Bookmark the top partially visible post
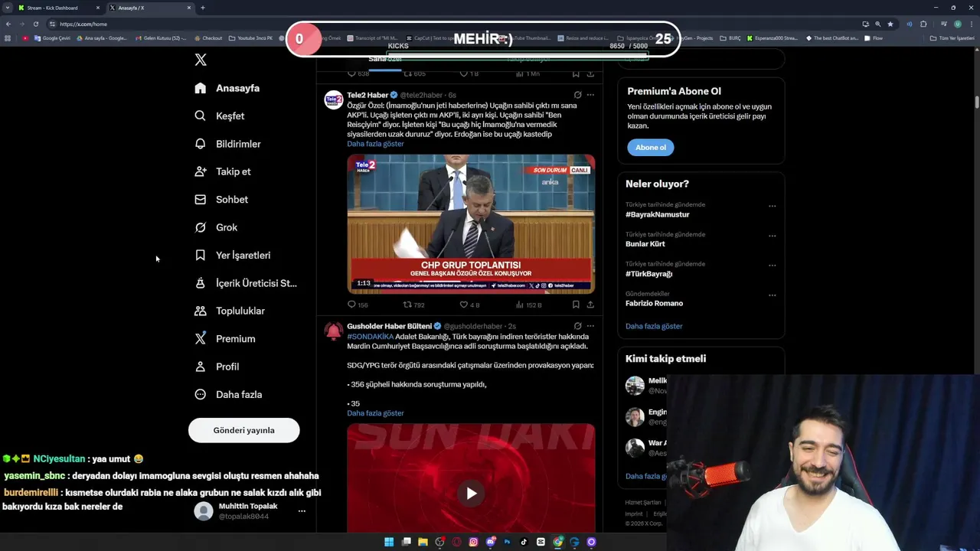980x551 pixels. tap(576, 73)
